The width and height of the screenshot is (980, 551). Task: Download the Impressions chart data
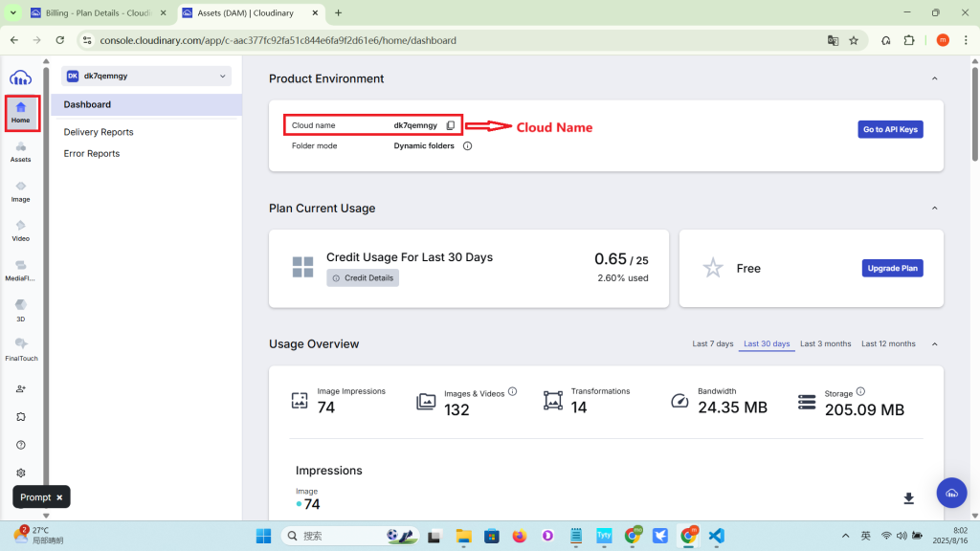[x=909, y=497]
